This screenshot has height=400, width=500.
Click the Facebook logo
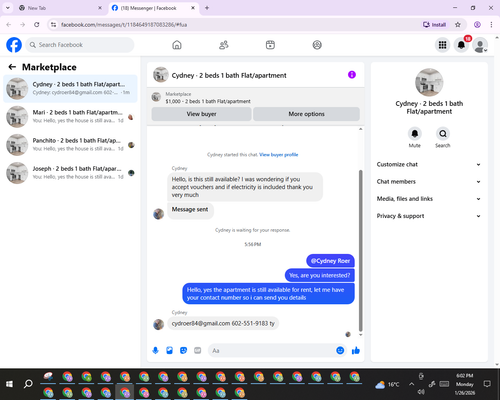[14, 45]
